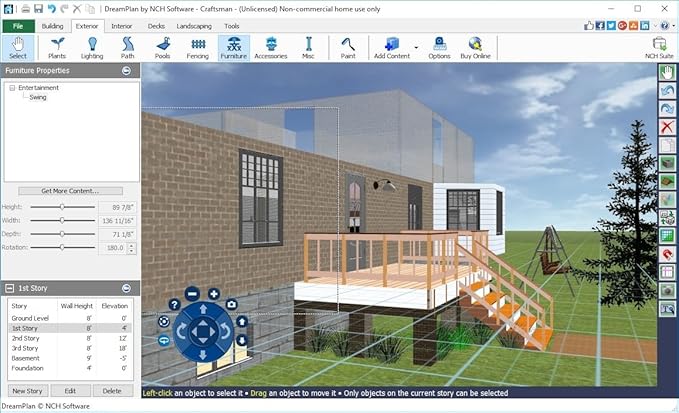Toggle the green grid display icon
The height and width of the screenshot is (413, 679).
click(x=667, y=236)
